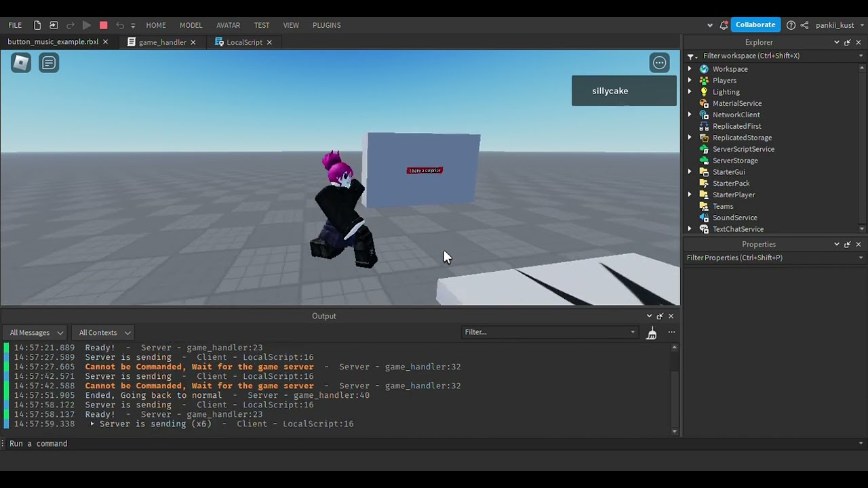This screenshot has width=868, height=488.
Task: Clear the output with the broom icon
Action: click(x=651, y=333)
